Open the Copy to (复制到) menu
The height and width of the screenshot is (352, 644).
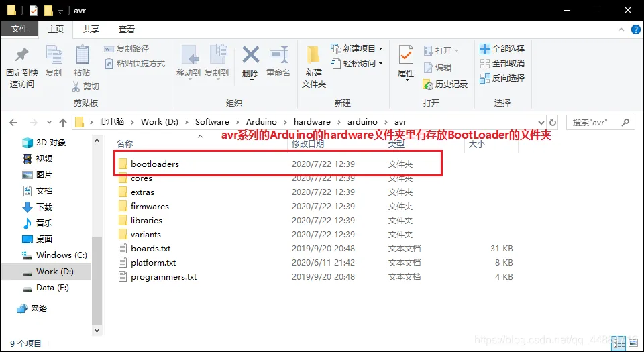point(217,62)
